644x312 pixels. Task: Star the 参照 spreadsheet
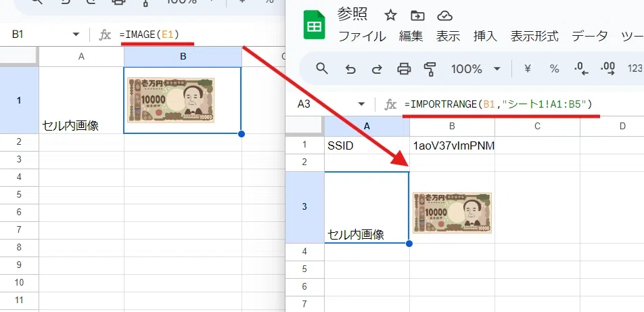pyautogui.click(x=390, y=16)
